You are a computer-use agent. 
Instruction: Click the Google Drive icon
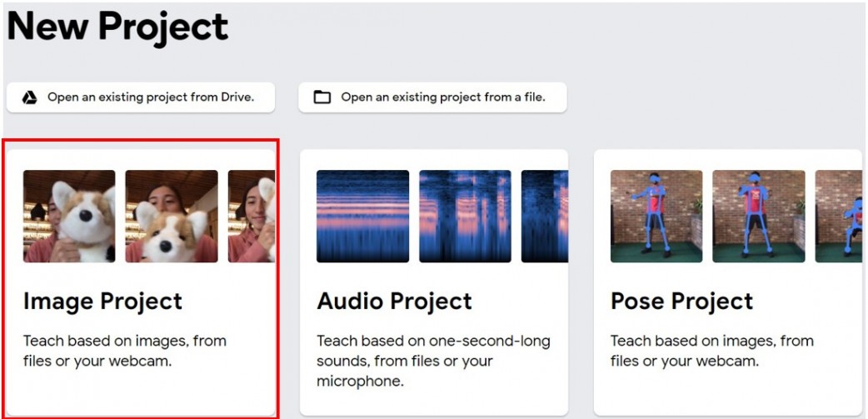point(29,97)
